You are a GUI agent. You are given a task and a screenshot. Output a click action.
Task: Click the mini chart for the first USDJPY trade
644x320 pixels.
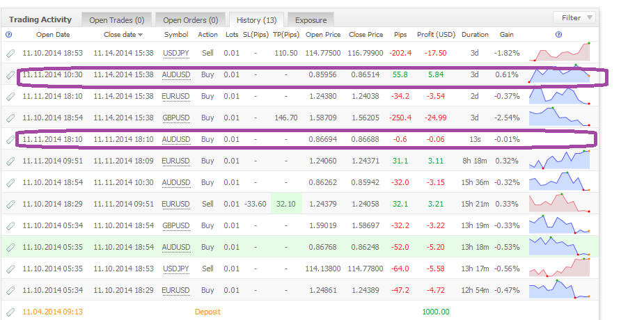point(559,52)
